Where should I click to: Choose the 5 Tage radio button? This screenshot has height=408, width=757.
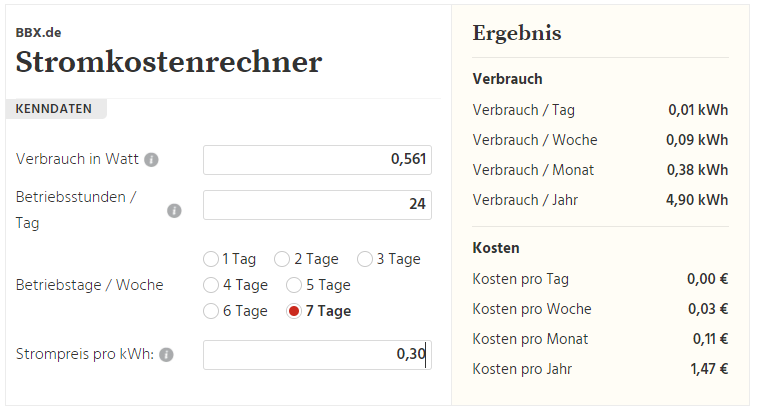click(x=294, y=285)
